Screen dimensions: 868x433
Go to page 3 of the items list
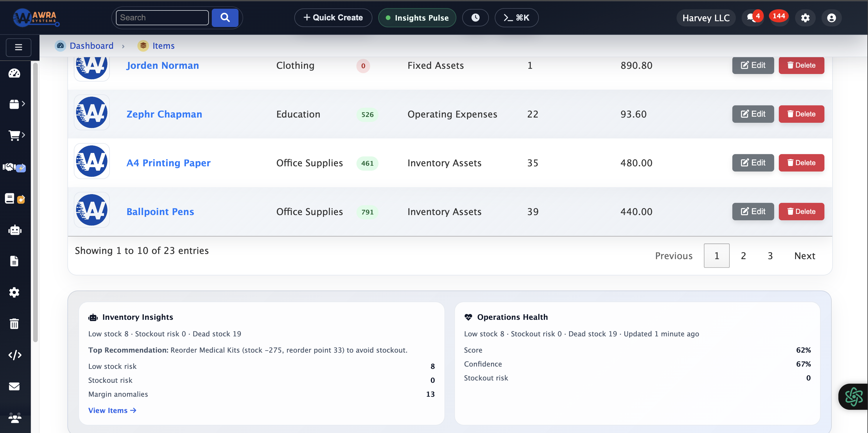point(770,256)
